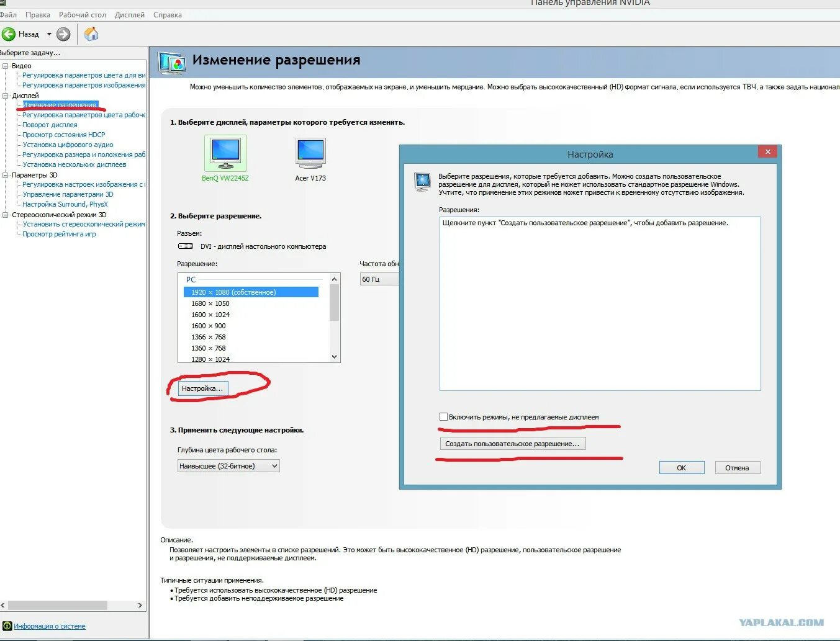Viewport: 840px width, 641px height.
Task: Open the Рабочий стол menu
Action: [83, 15]
